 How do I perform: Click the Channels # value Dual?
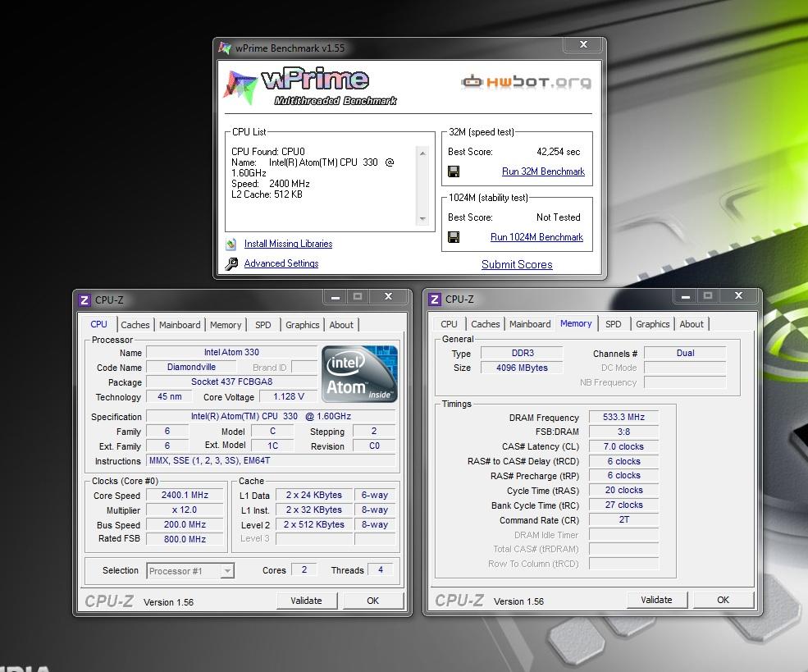click(x=685, y=353)
